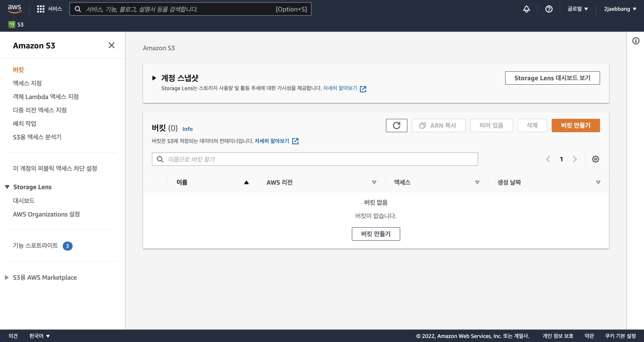This screenshot has width=644, height=342.
Task: Open the 2jaebbang account dropdown
Action: 620,9
